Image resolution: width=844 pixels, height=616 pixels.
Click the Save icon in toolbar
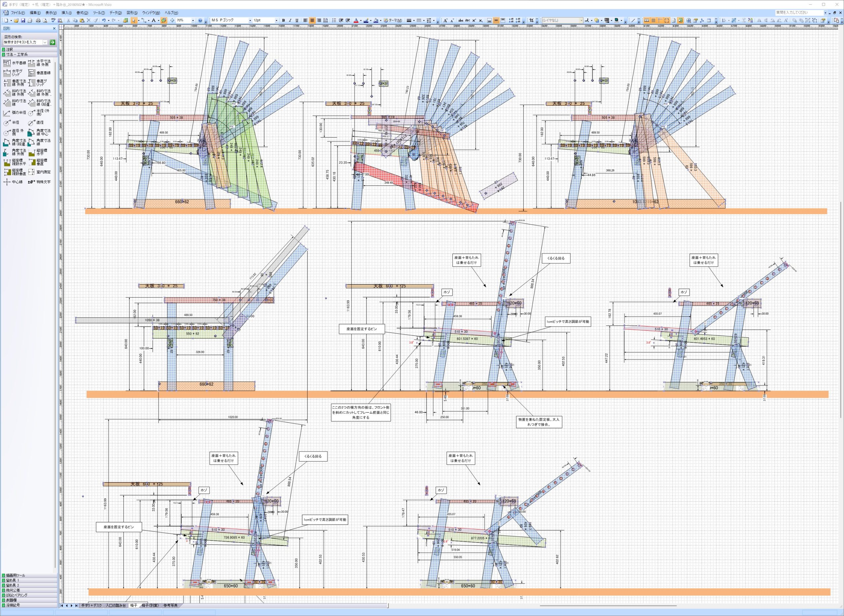point(23,20)
